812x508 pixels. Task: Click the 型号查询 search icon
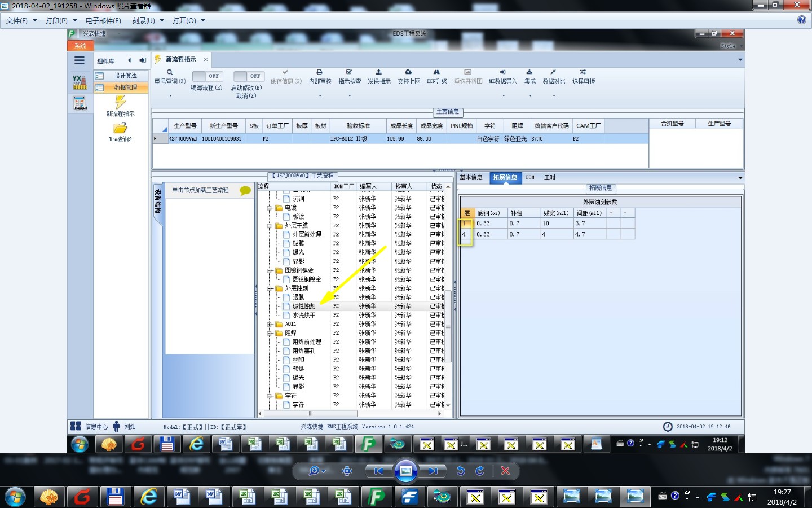pyautogui.click(x=170, y=72)
